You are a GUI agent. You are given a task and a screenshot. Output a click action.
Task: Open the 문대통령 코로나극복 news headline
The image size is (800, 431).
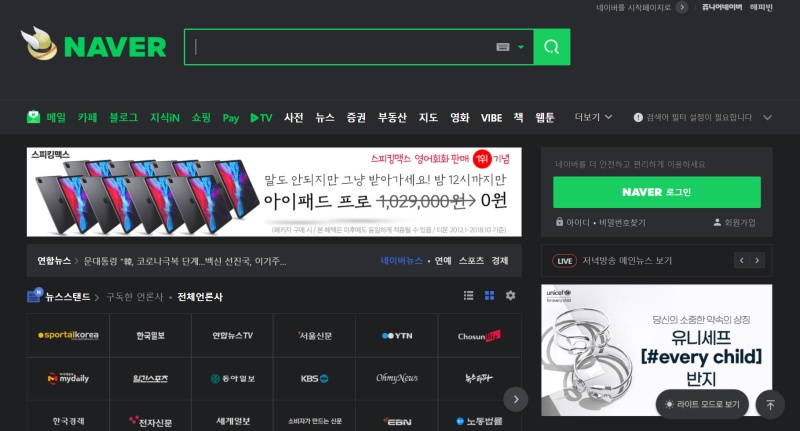[x=185, y=261]
